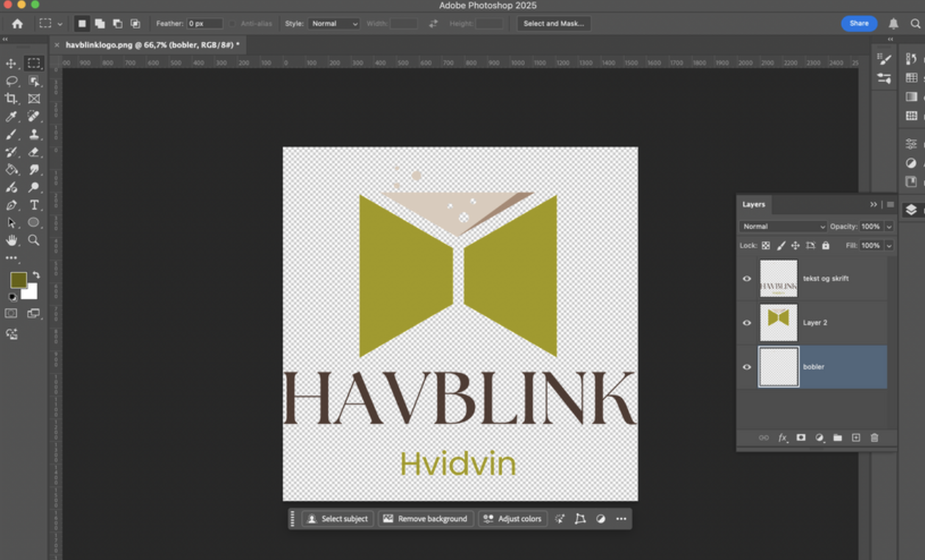Choose Add to selection mode
925x560 pixels.
click(99, 24)
